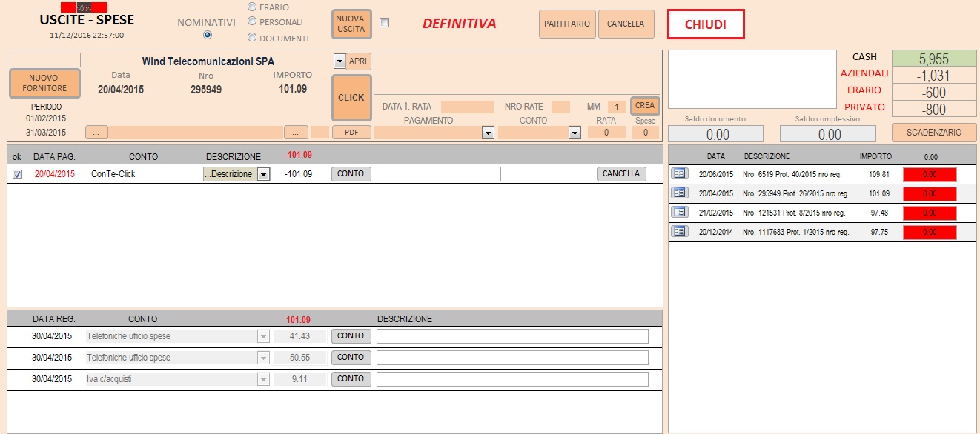Click description field for the 41.43 row
The image size is (980, 434).
click(x=512, y=336)
